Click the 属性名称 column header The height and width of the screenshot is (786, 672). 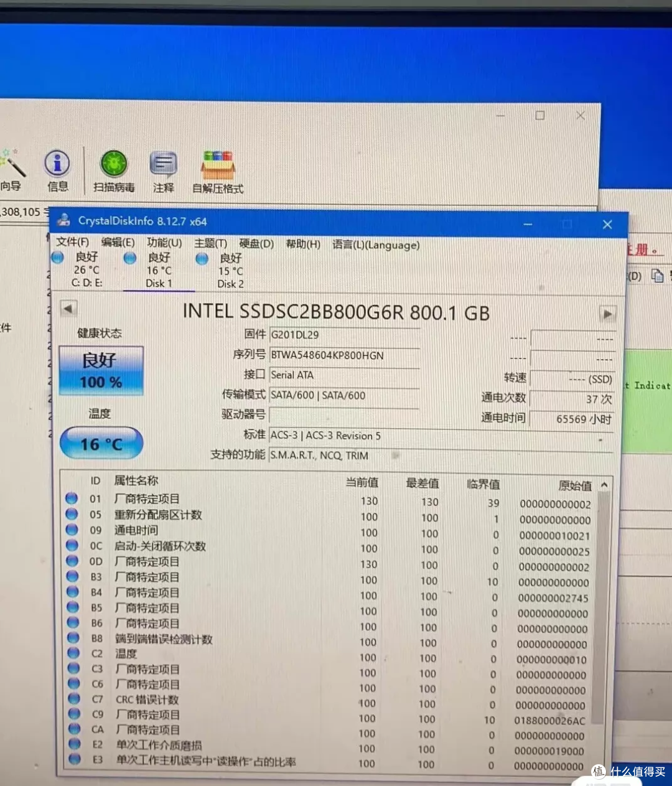click(x=136, y=480)
